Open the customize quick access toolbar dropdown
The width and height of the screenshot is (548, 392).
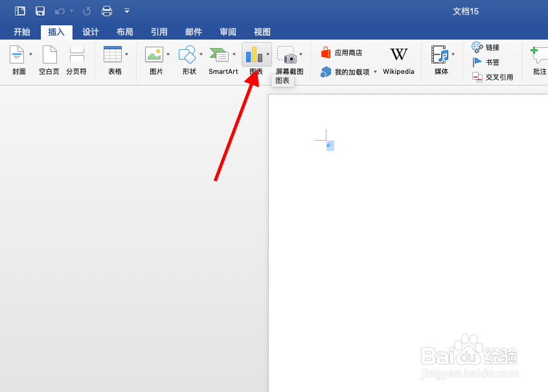point(127,11)
